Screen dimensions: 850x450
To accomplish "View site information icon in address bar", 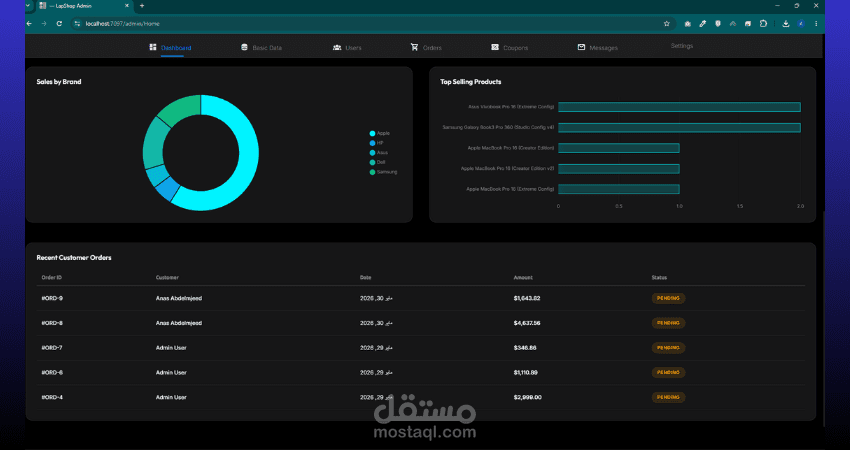I will [77, 24].
